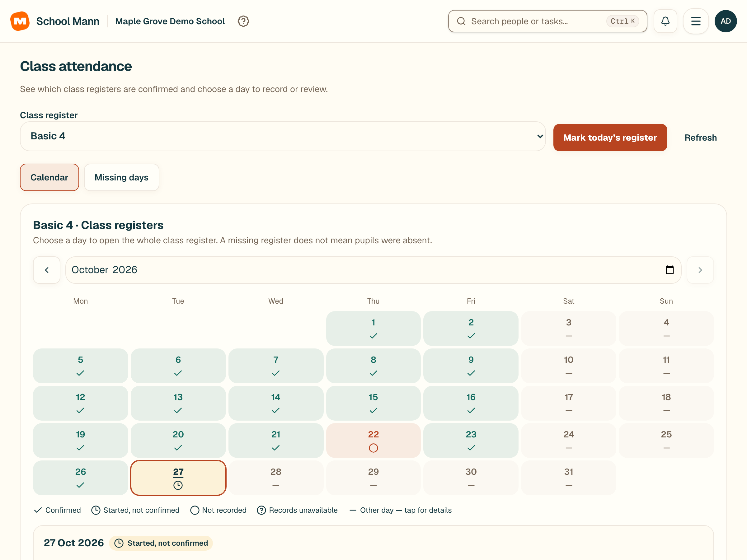Click the 'Records unavailable' legend entry
The width and height of the screenshot is (747, 560).
(x=297, y=510)
